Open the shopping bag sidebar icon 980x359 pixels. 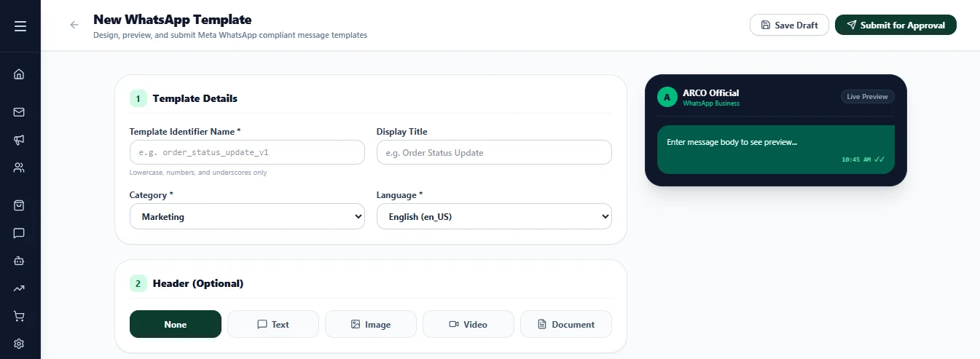coord(20,205)
